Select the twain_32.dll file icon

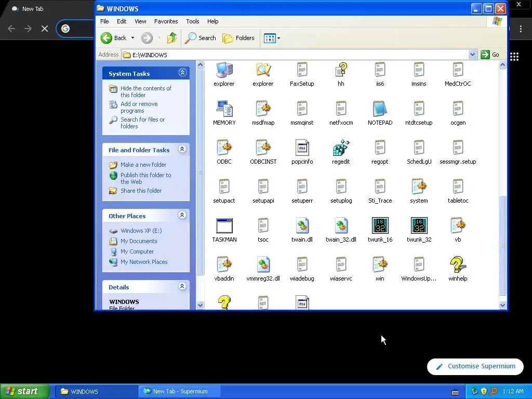tap(341, 225)
